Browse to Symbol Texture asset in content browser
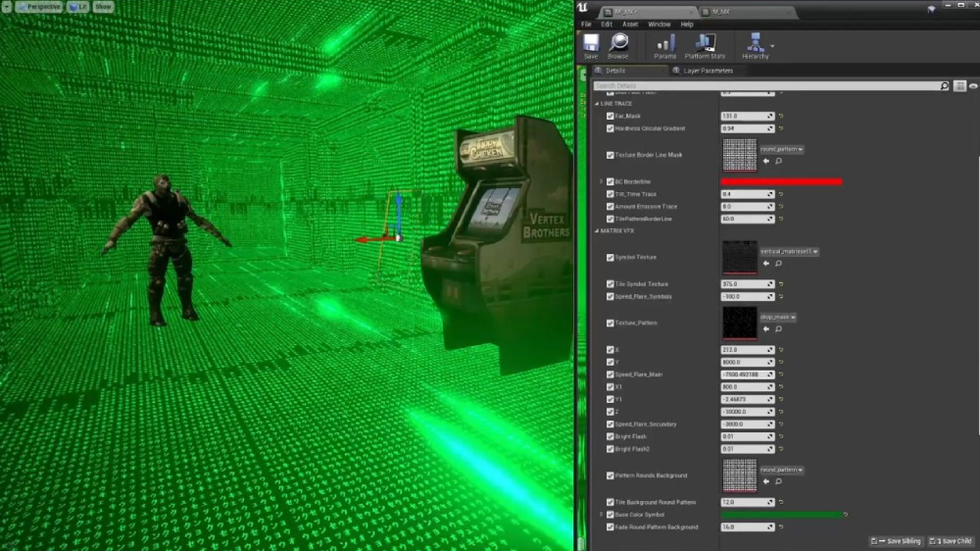Viewport: 980px width, 551px height. [779, 264]
